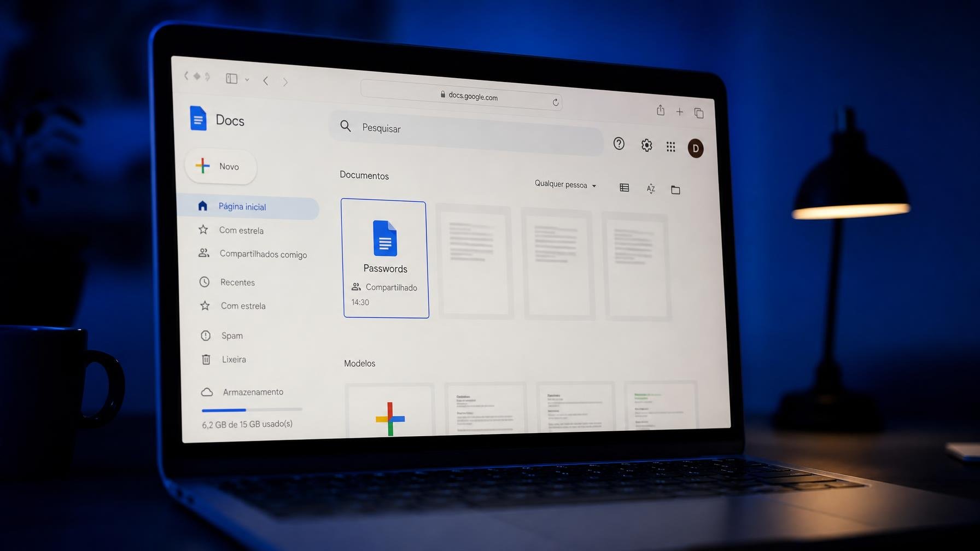The height and width of the screenshot is (551, 980).
Task: Open Com estrela below Página inicial
Action: tap(231, 230)
